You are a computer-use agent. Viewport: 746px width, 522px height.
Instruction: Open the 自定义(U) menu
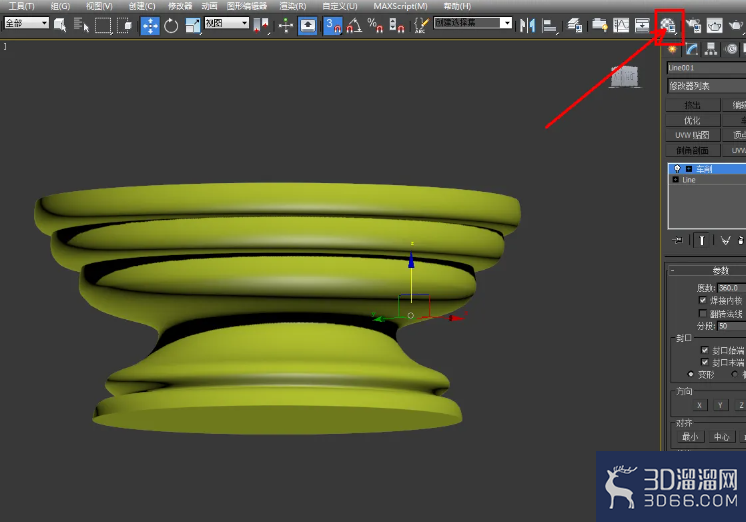tap(340, 6)
